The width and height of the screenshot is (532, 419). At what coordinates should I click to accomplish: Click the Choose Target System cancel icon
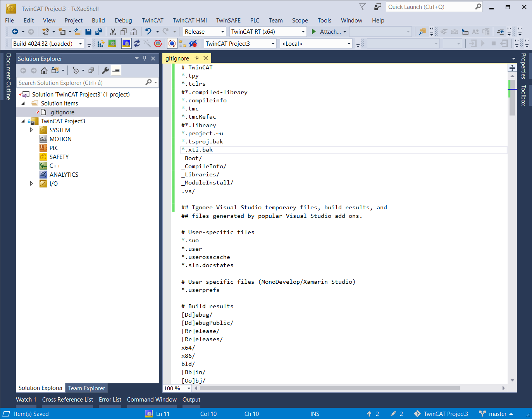point(193,44)
